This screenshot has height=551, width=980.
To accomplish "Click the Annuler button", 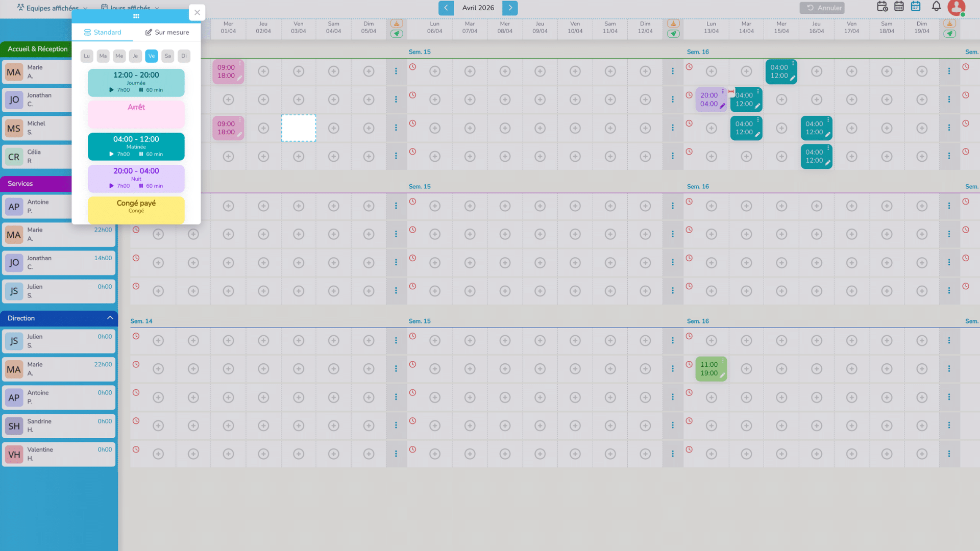I will (822, 8).
